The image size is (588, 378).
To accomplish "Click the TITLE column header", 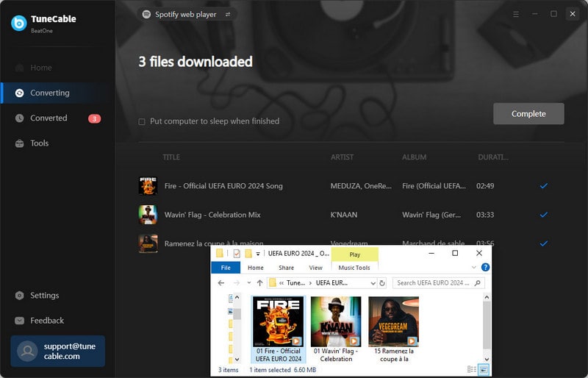I will (171, 157).
